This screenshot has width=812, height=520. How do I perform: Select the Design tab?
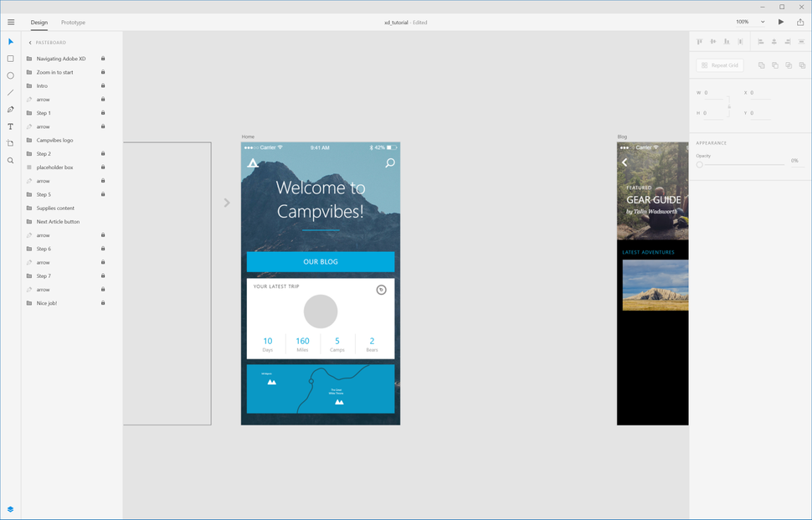(x=39, y=23)
